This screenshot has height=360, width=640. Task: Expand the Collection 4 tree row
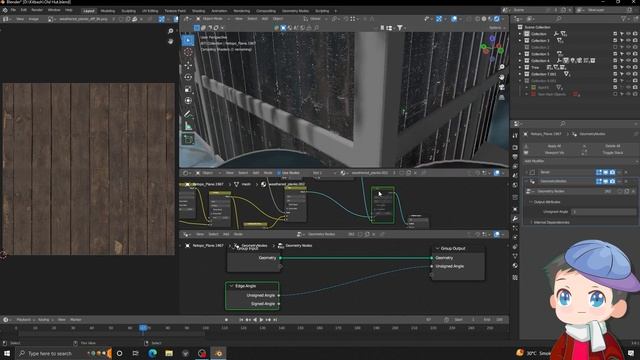(x=520, y=61)
